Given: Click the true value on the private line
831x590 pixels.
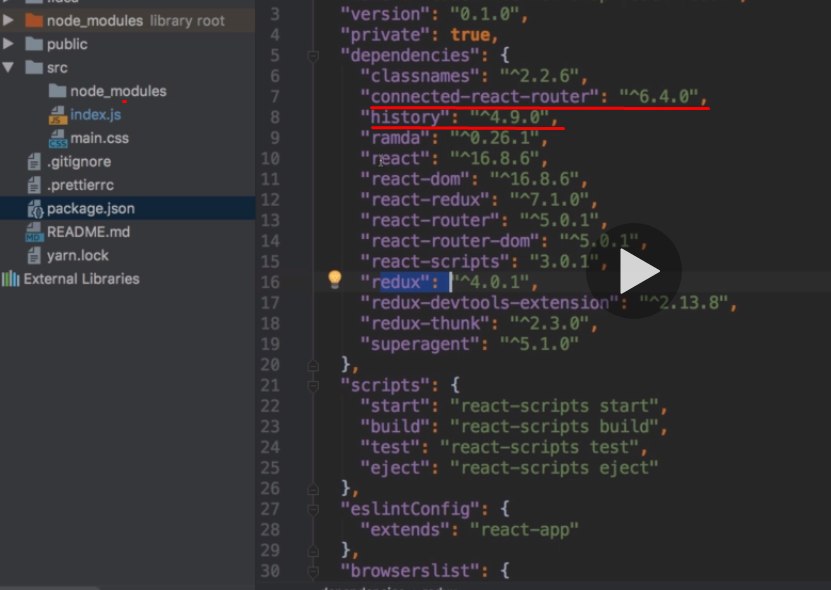Looking at the screenshot, I should 470,34.
